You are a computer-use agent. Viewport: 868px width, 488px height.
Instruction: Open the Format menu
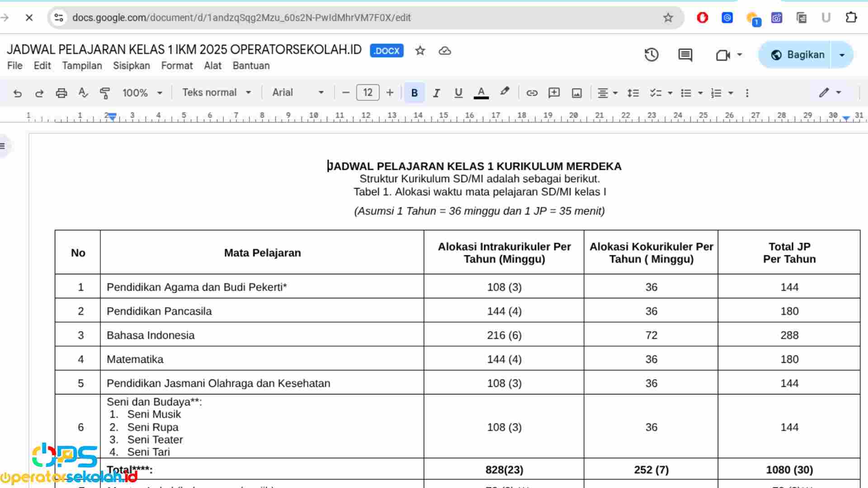(x=177, y=66)
